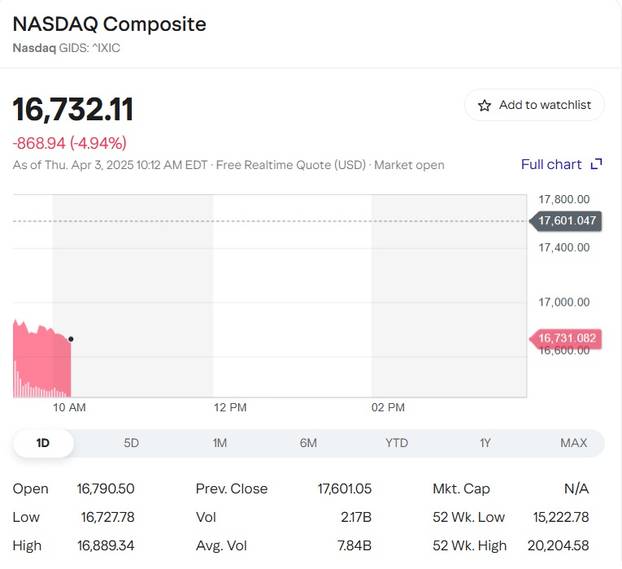The image size is (622, 569).
Task: Click the Full chart expand icon
Action: tap(597, 164)
